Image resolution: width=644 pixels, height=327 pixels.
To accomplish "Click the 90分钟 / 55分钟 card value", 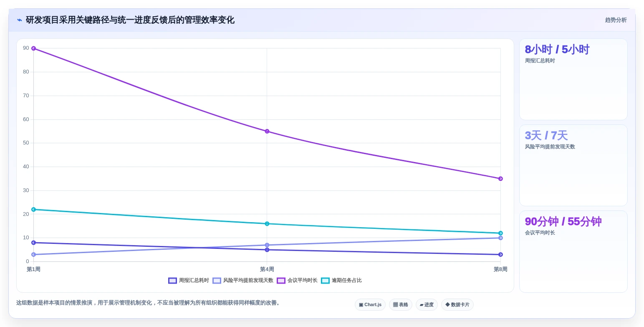I will tap(563, 222).
